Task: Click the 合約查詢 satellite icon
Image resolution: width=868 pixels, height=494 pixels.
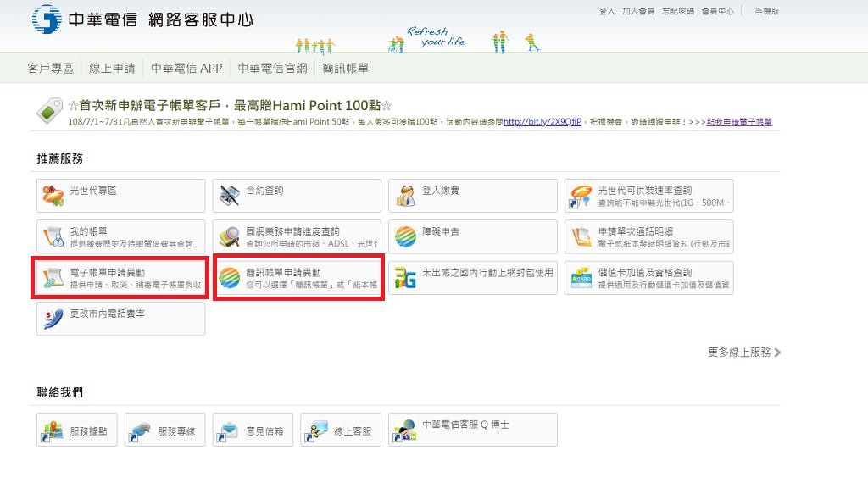Action: (229, 195)
